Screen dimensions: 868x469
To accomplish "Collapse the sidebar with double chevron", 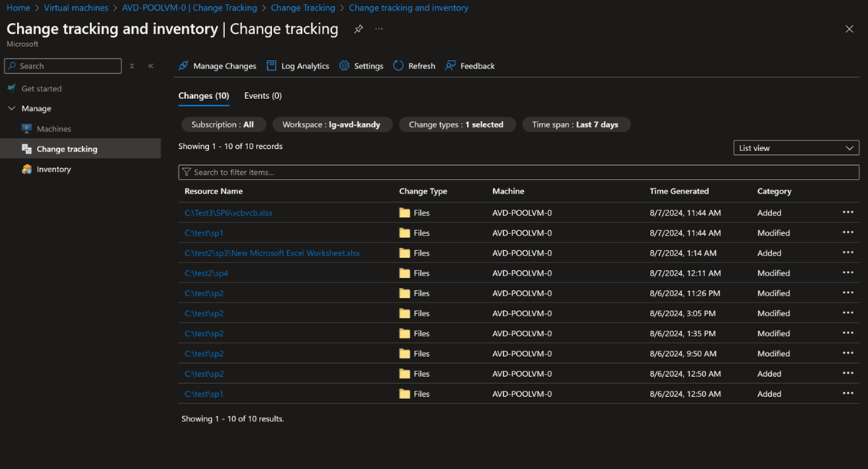I will 151,66.
